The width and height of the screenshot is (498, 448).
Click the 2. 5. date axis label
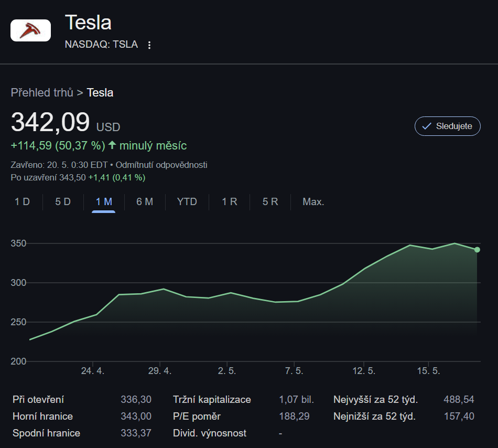coord(227,371)
